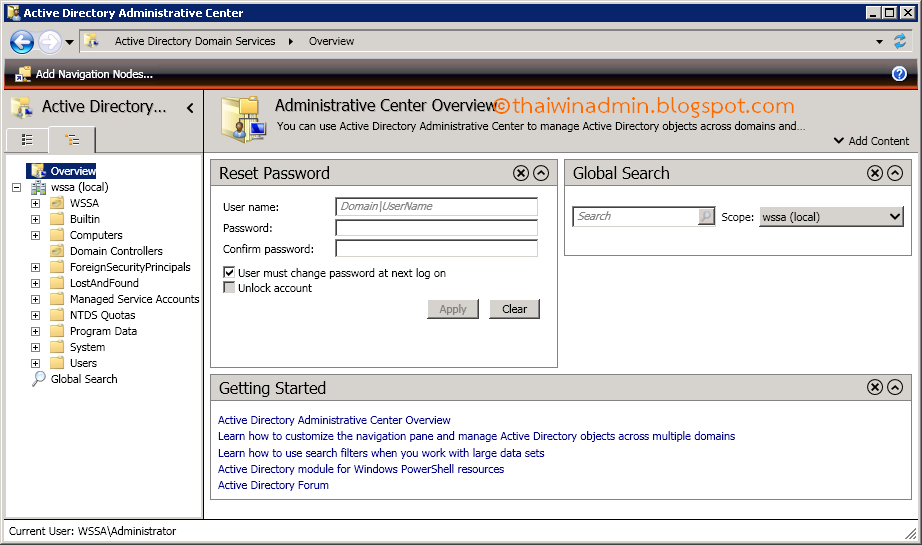Screen dimensions: 922x545
Task: Switch to List View tab
Action: pyautogui.click(x=27, y=140)
